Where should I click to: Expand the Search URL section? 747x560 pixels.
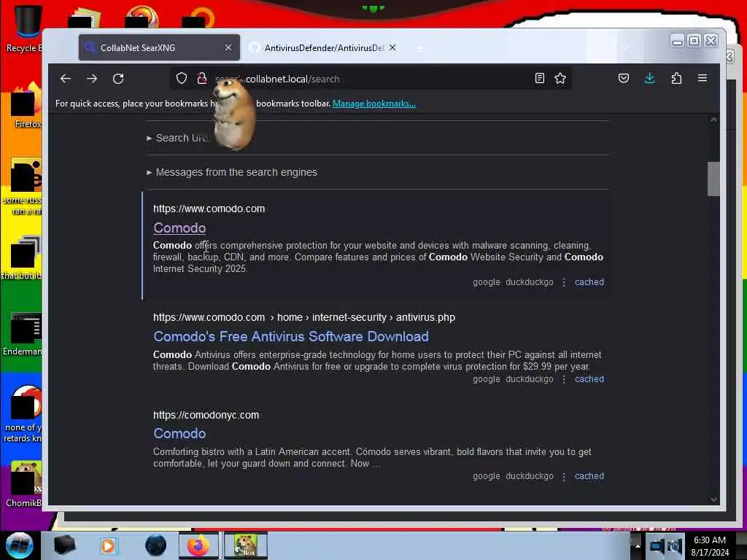click(x=178, y=138)
